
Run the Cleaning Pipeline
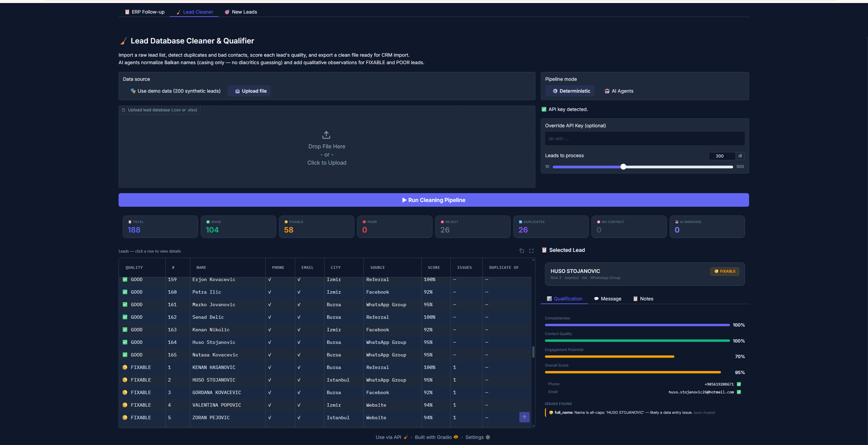433,200
